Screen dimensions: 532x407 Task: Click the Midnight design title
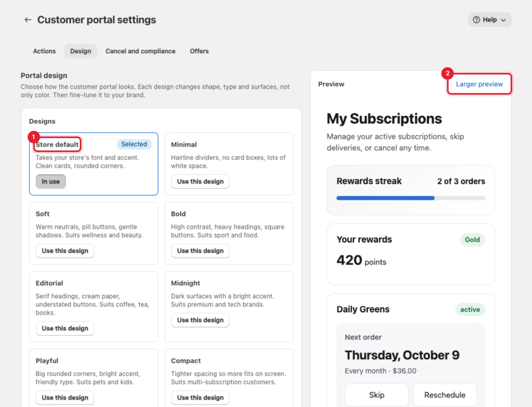[185, 283]
